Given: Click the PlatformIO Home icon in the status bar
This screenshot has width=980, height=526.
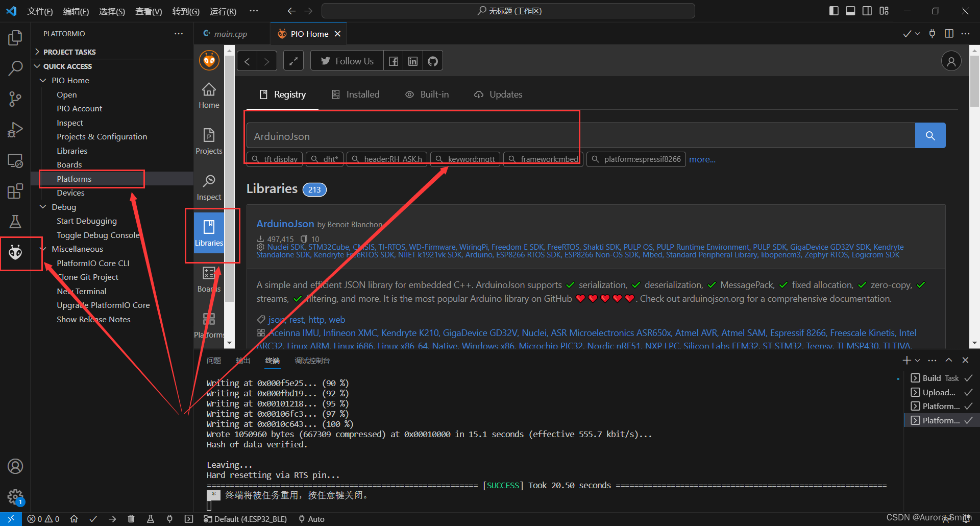Looking at the screenshot, I should [74, 519].
